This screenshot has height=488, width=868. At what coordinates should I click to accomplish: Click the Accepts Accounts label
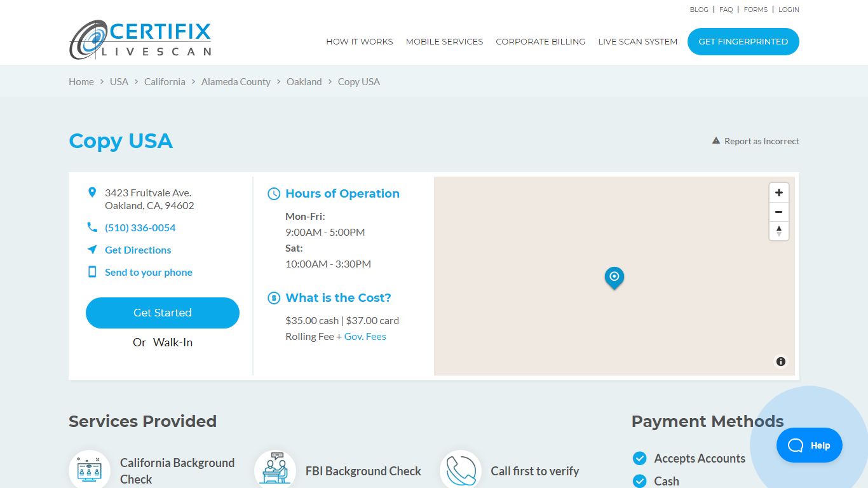[x=700, y=458]
